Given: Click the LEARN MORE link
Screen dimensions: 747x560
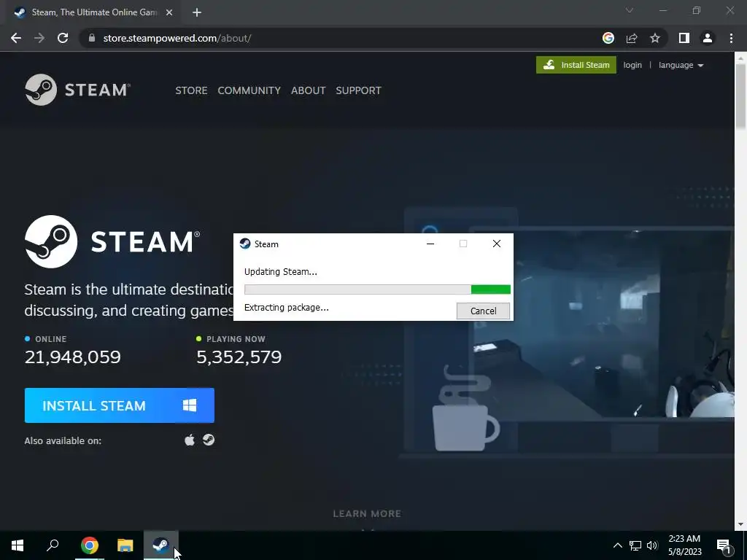Looking at the screenshot, I should [367, 514].
